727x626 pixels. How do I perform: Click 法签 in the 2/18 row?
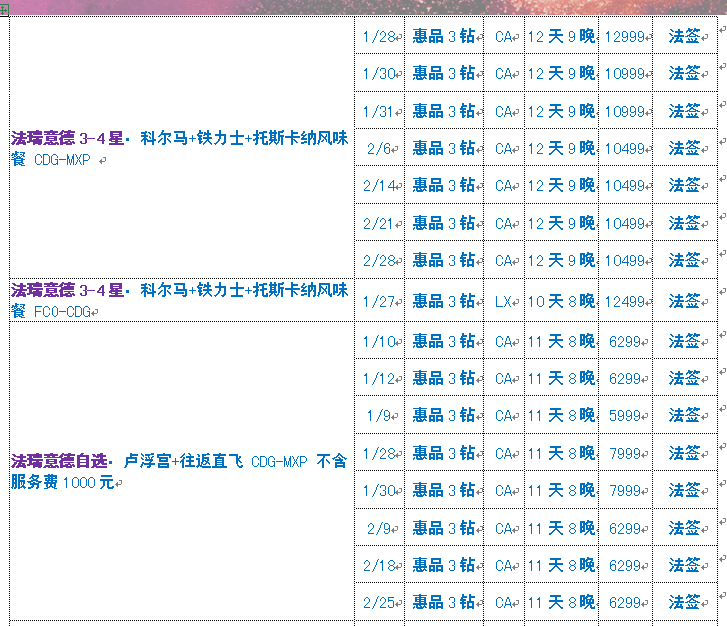click(685, 565)
